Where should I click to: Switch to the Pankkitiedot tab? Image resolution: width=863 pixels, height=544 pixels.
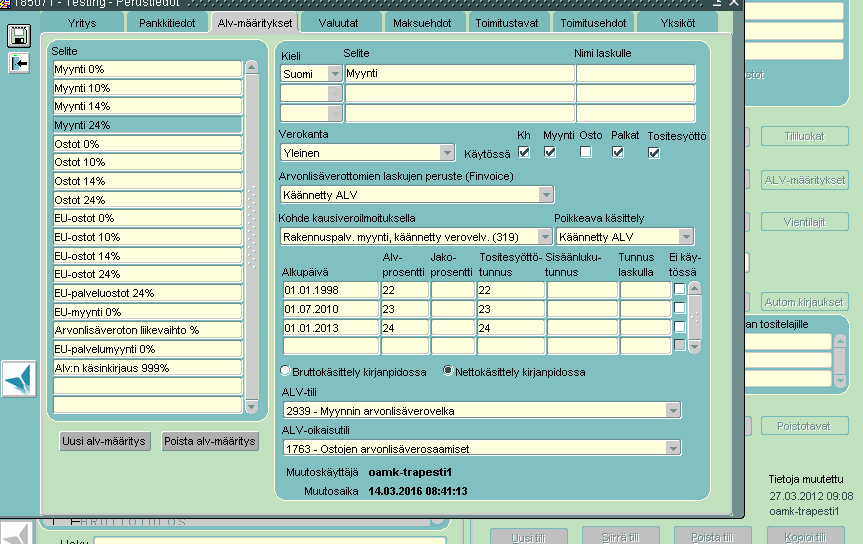(167, 23)
